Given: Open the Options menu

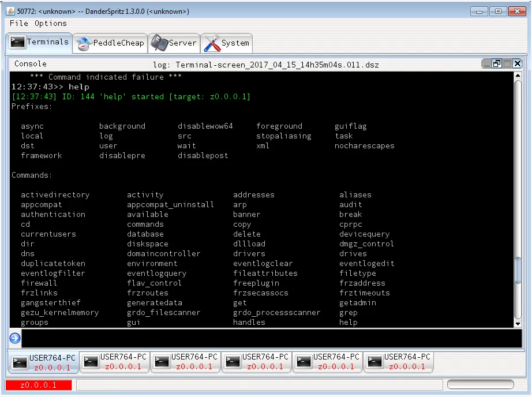Looking at the screenshot, I should point(51,24).
